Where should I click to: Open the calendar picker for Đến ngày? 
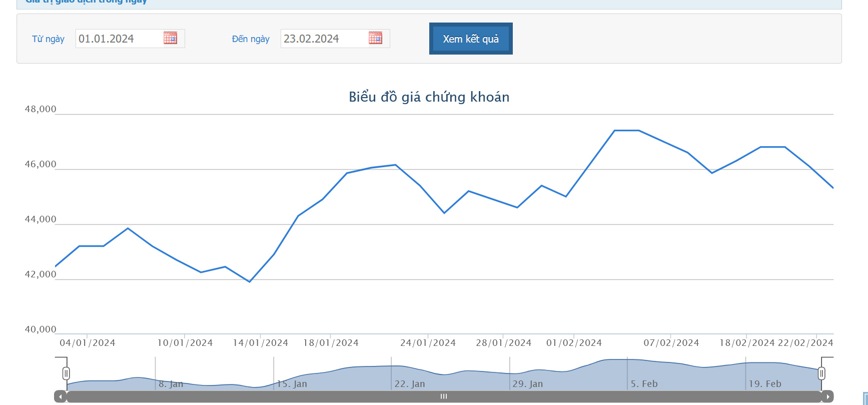point(375,38)
